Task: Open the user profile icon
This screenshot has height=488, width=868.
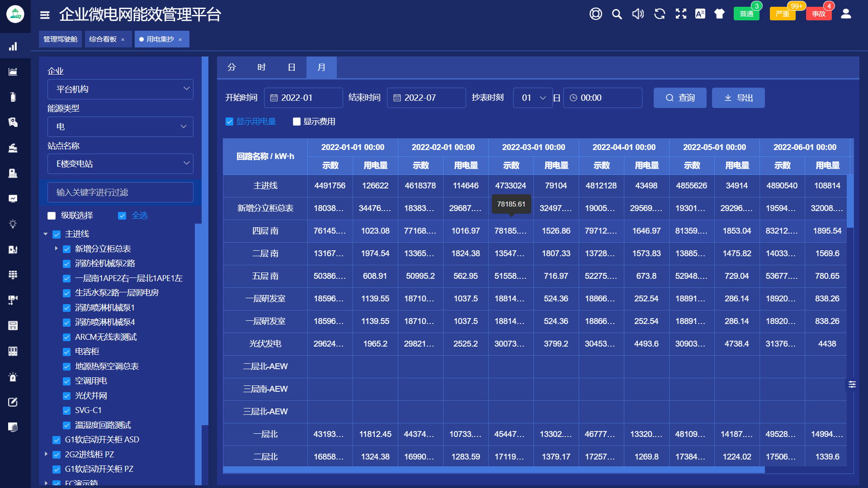Action: pos(846,14)
